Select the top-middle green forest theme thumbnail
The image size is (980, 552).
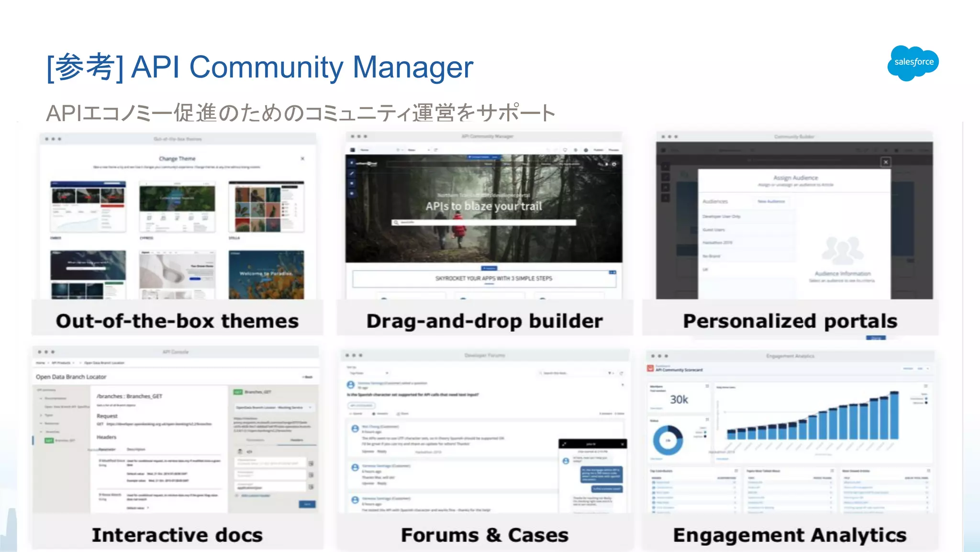point(177,207)
